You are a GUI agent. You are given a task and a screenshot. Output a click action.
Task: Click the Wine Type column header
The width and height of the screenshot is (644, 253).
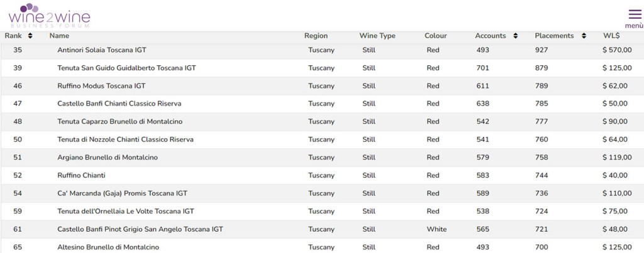tap(377, 36)
